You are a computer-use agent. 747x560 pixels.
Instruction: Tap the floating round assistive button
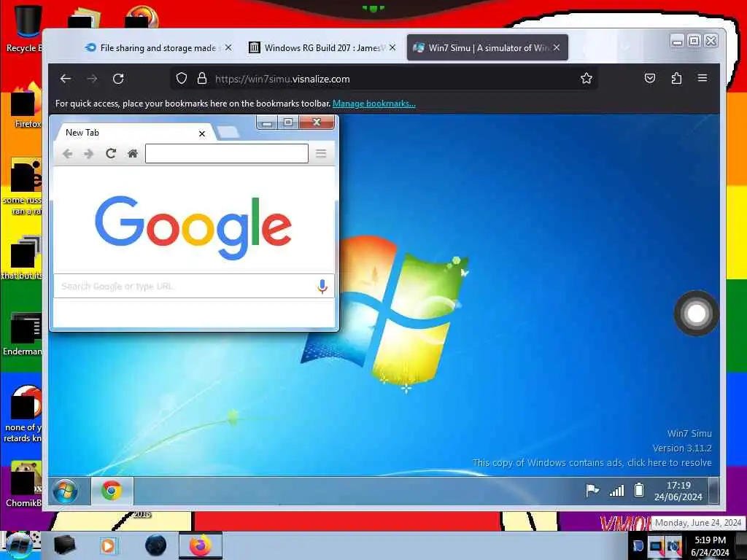(697, 314)
